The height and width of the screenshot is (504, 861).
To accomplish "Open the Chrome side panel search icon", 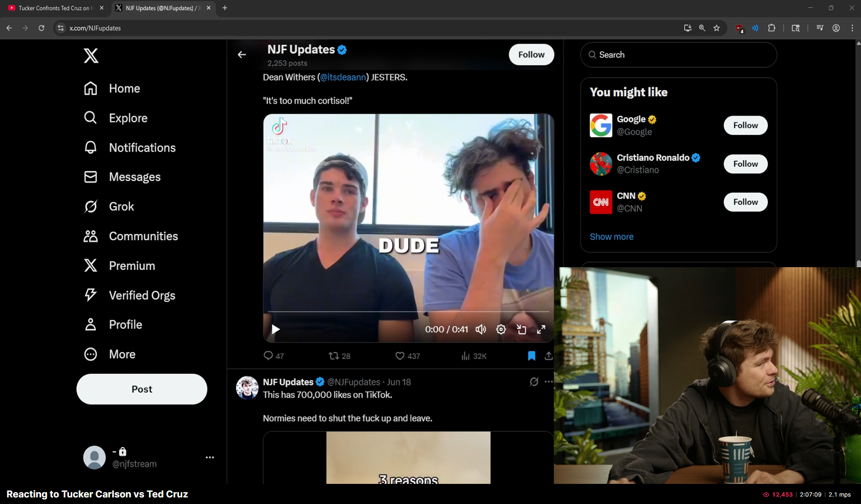I will (796, 28).
